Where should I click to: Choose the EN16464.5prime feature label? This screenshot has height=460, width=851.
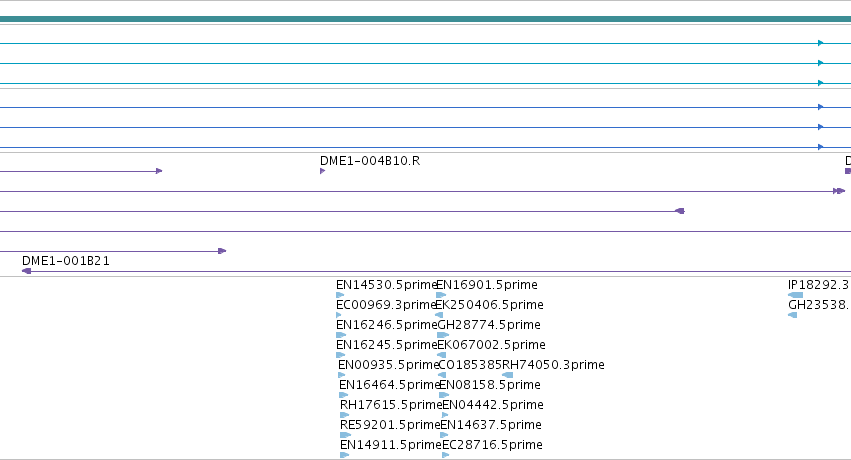point(389,385)
